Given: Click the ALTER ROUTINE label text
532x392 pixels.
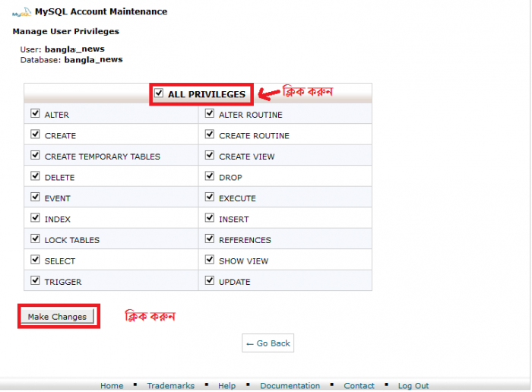Looking at the screenshot, I should click(251, 115).
